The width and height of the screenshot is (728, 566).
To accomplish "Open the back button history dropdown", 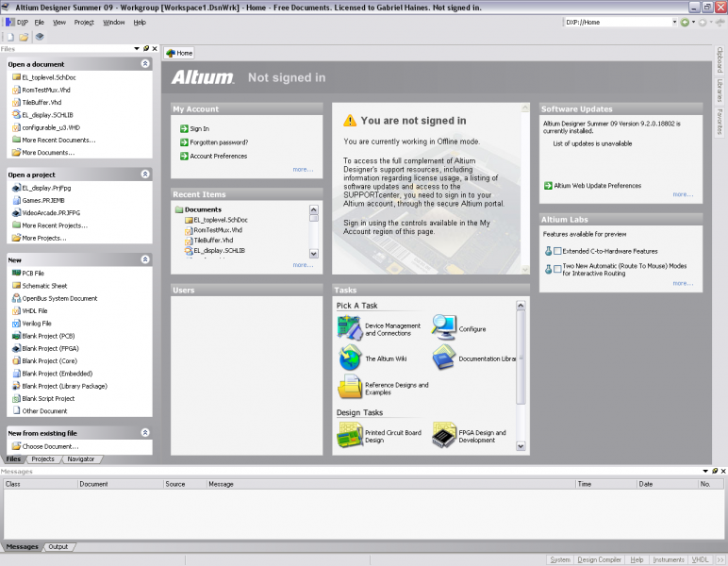I will pos(694,23).
